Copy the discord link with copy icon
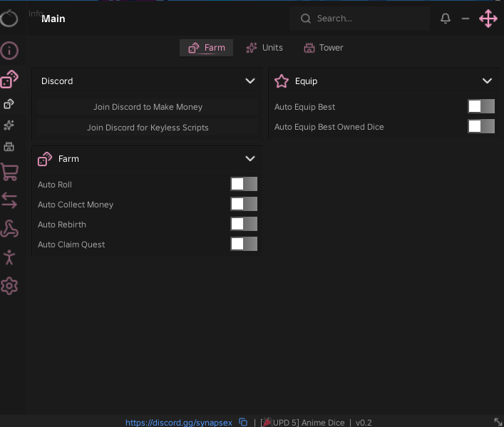The height and width of the screenshot is (427, 504). tap(243, 422)
